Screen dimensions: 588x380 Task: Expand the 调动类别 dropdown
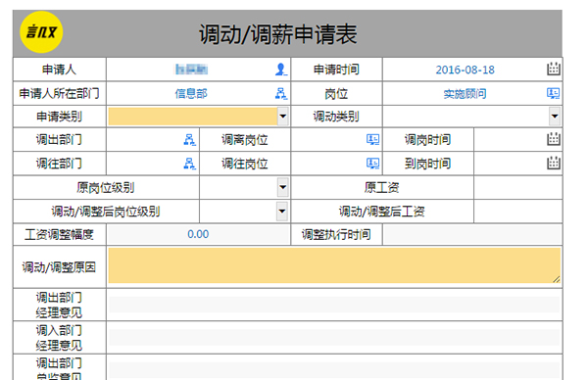(555, 117)
